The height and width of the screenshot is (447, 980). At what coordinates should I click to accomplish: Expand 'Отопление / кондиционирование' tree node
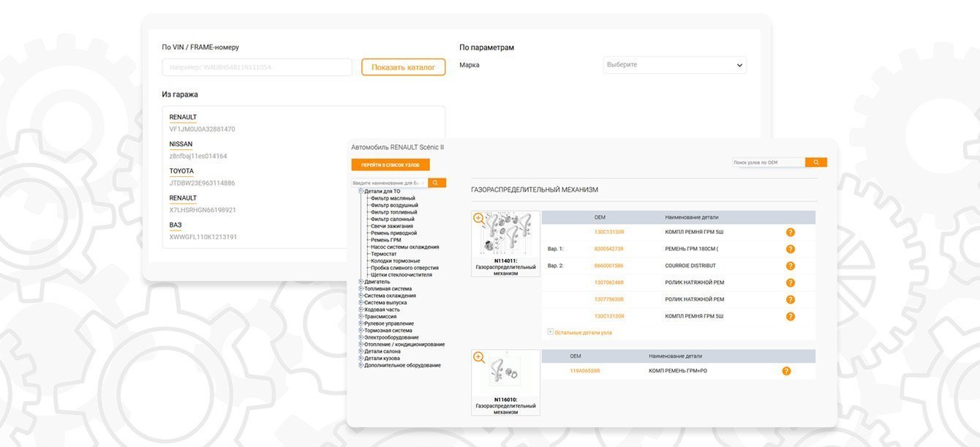pos(361,344)
